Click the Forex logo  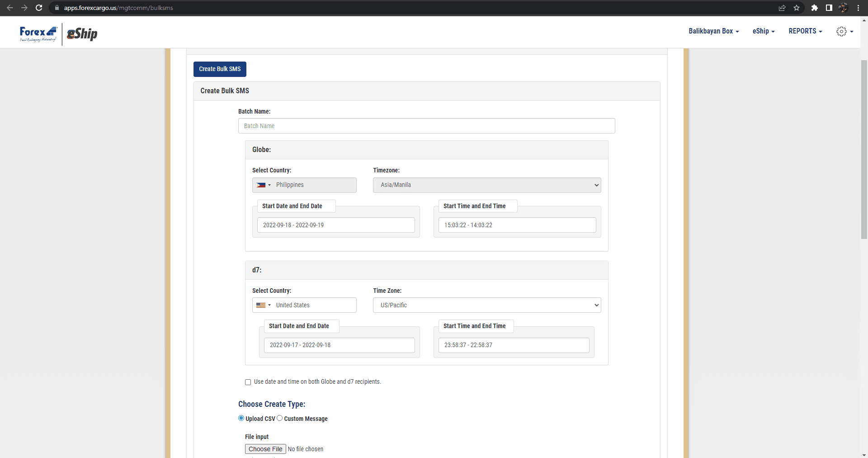[38, 33]
